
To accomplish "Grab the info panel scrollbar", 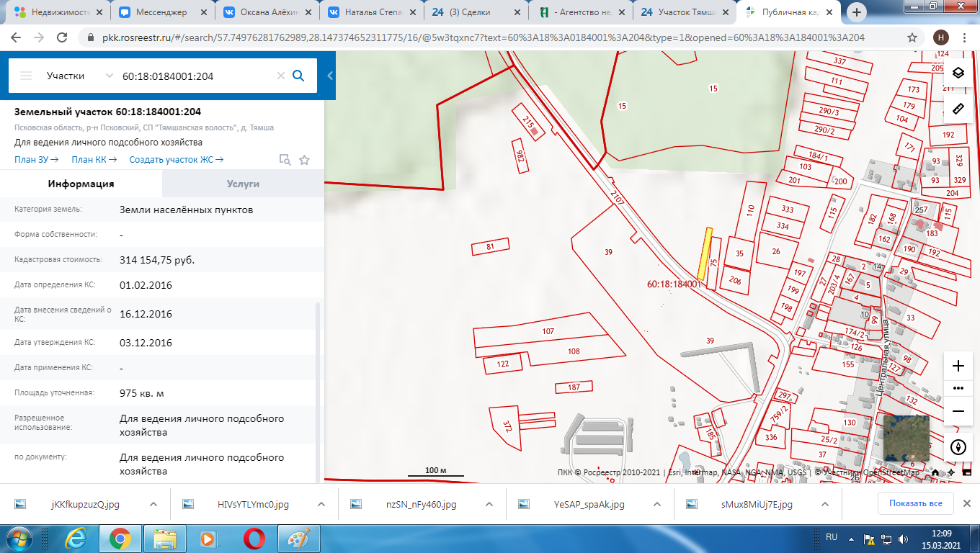I will point(318,392).
